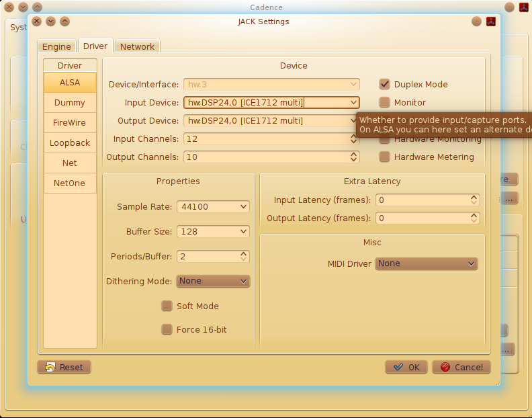Click the JACK Settings up-arrow titlebar button
The width and height of the screenshot is (532, 418).
pos(64,22)
